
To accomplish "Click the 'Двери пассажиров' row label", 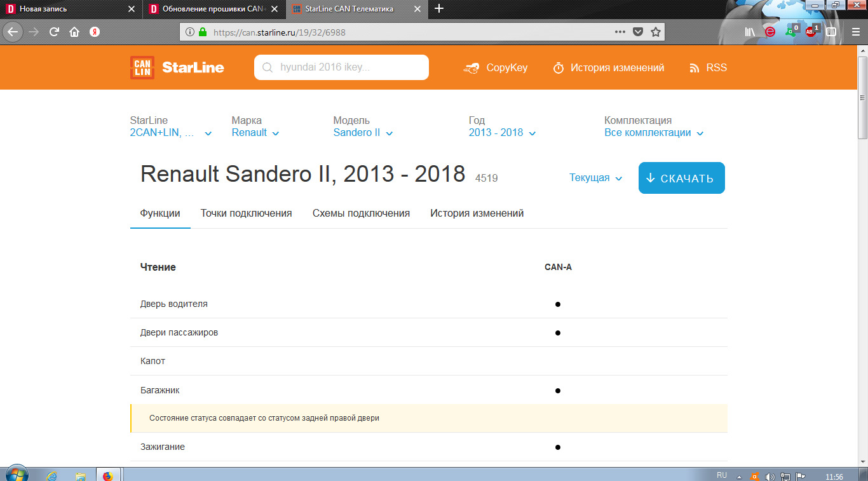I will pyautogui.click(x=179, y=332).
